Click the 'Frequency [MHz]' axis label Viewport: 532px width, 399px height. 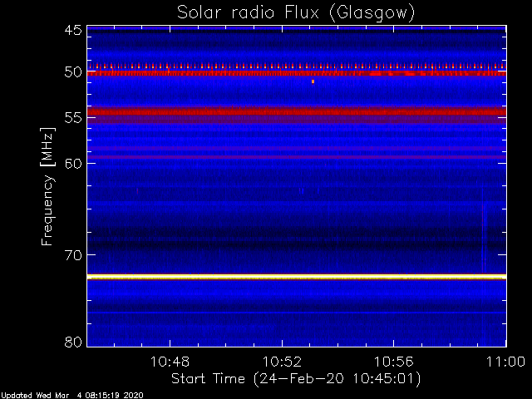[x=47, y=186]
